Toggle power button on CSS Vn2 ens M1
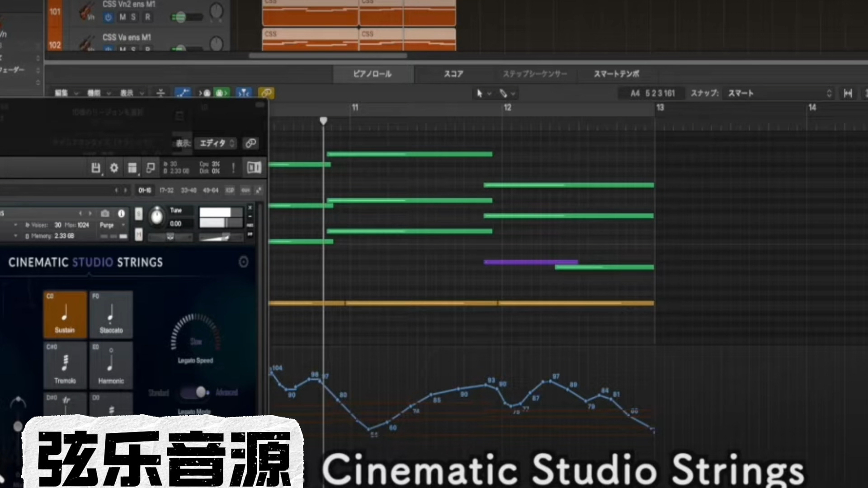The height and width of the screenshot is (488, 868). (x=108, y=17)
